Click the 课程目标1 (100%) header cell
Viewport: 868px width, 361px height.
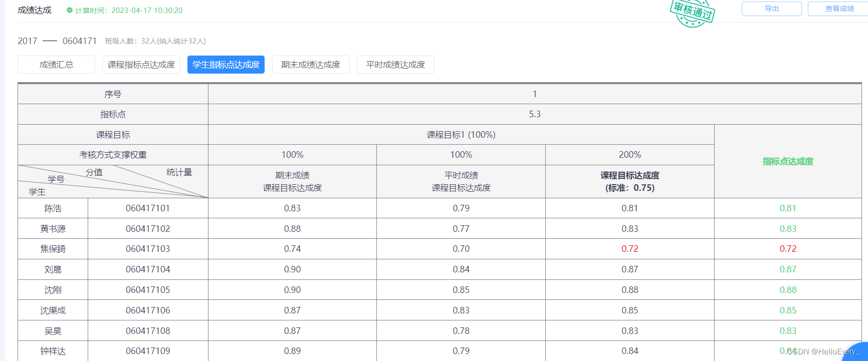461,135
